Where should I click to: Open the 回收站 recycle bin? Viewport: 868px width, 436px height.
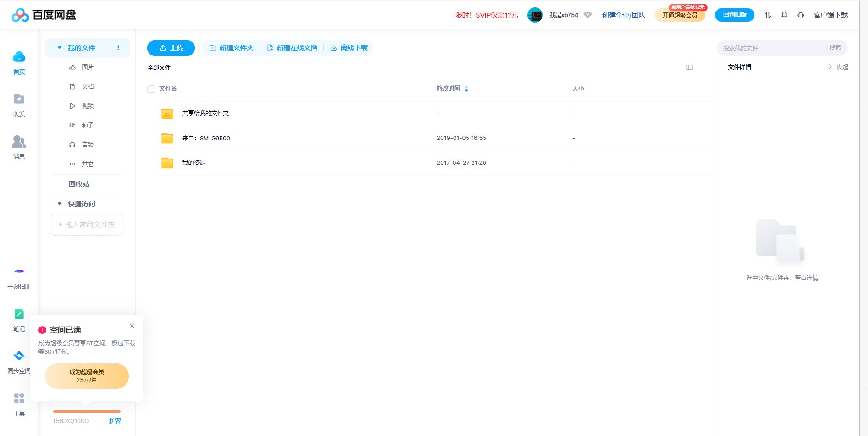78,184
